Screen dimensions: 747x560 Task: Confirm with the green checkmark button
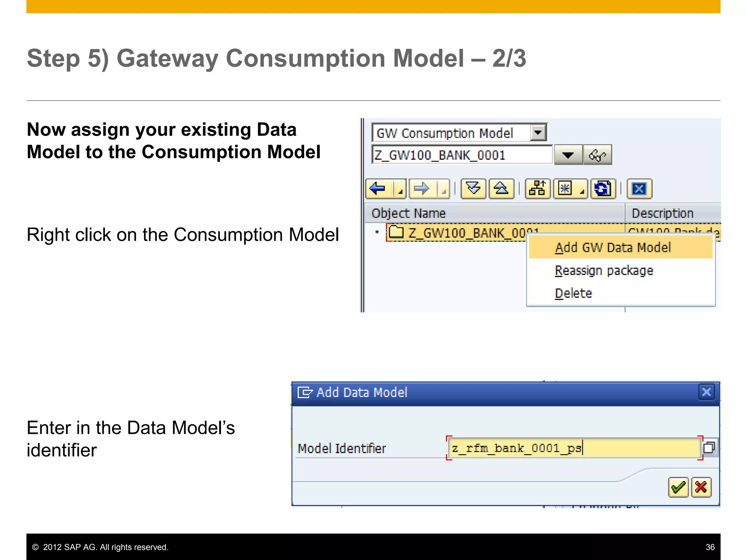pyautogui.click(x=678, y=487)
